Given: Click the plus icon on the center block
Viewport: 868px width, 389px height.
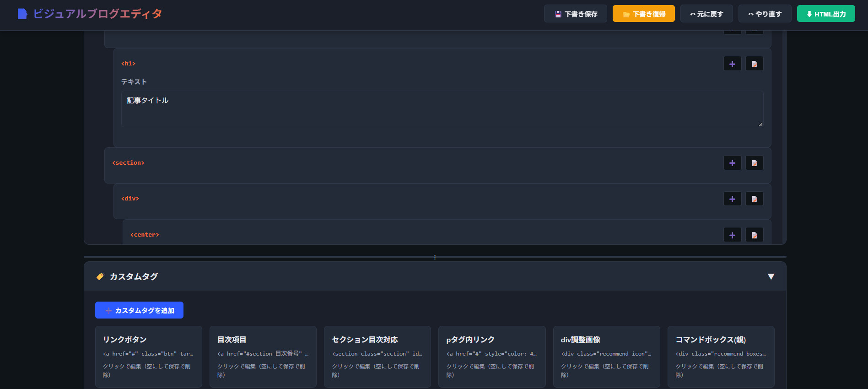Looking at the screenshot, I should click(x=732, y=235).
